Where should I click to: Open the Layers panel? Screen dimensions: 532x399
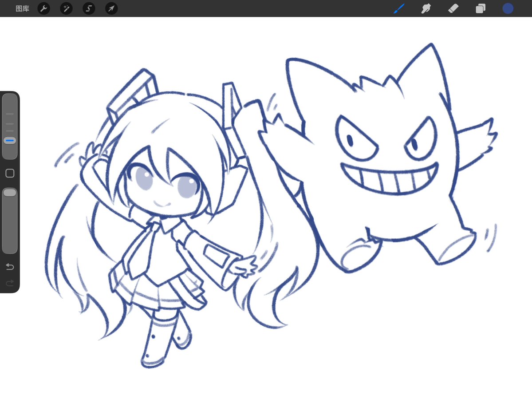[x=481, y=8]
